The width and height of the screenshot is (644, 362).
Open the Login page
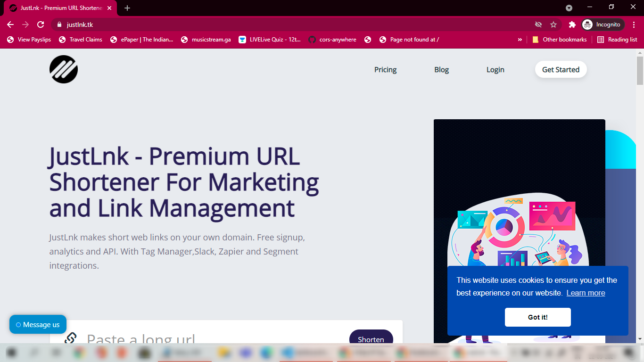[495, 70]
